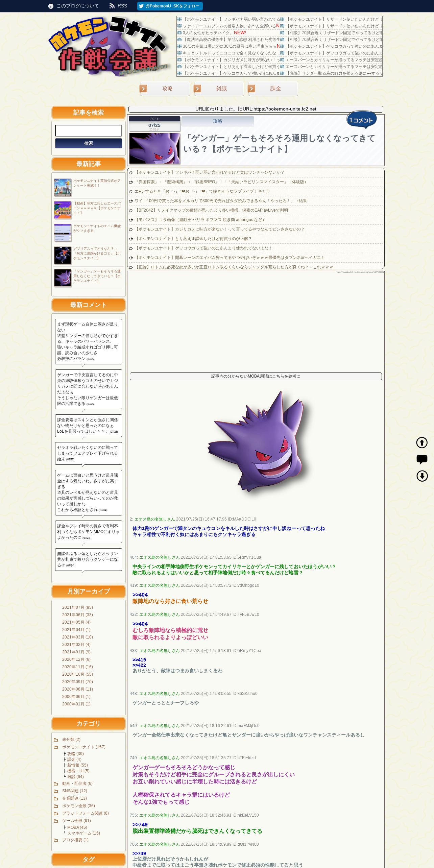Click folder icon beside 未分類 category
The height and width of the screenshot is (868, 434).
coord(56,740)
